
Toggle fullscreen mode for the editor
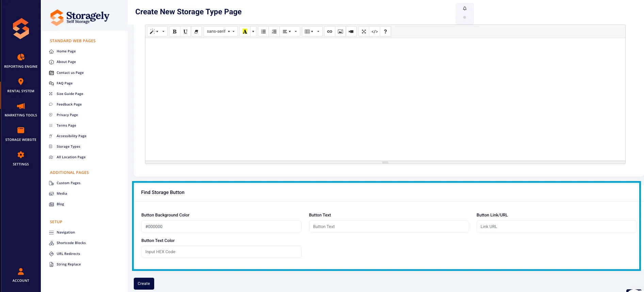tap(364, 32)
